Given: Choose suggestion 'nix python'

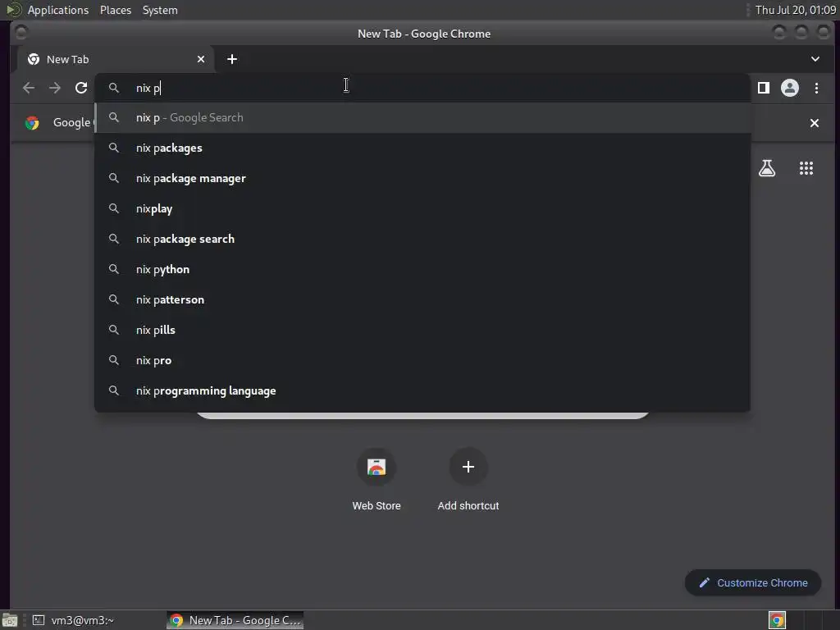Looking at the screenshot, I should (x=422, y=269).
